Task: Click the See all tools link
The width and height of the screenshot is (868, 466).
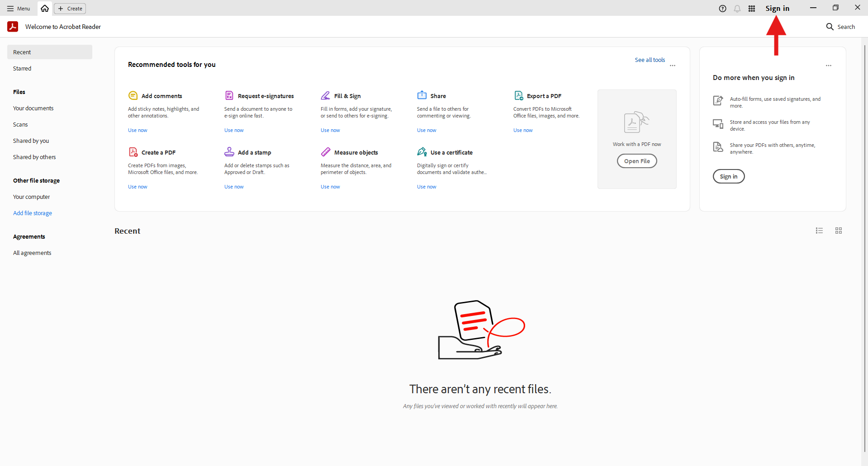Action: pyautogui.click(x=650, y=60)
